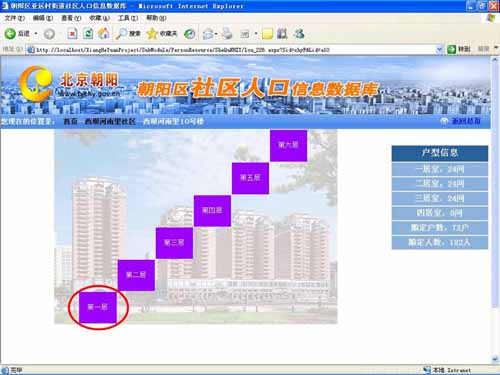Open the Mail envelope icon

click(x=208, y=34)
